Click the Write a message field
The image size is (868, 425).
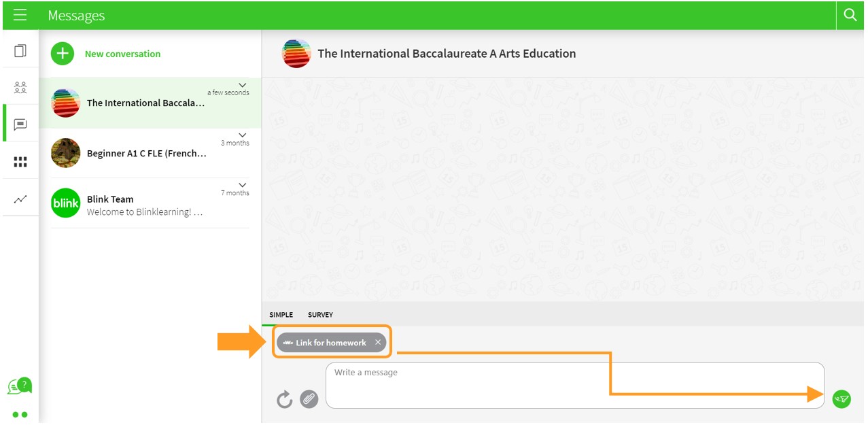coord(574,385)
